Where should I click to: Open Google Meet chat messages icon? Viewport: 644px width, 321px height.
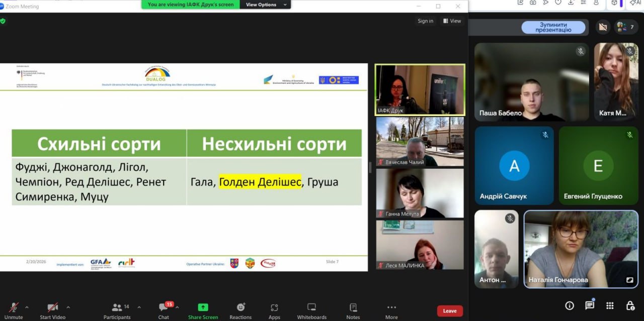coord(590,305)
